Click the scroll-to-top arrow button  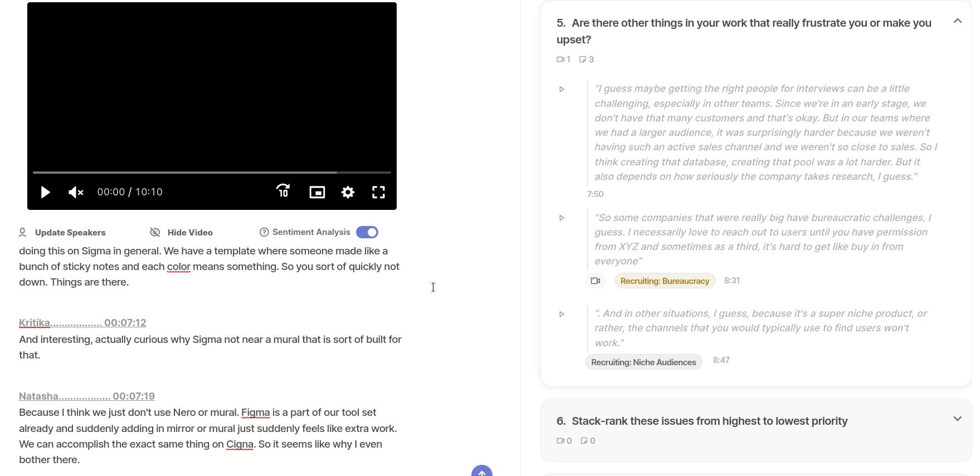(482, 471)
